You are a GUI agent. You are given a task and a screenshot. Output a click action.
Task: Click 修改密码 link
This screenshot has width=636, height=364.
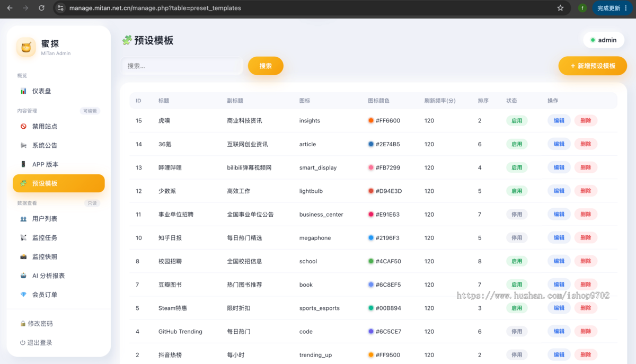[37, 324]
